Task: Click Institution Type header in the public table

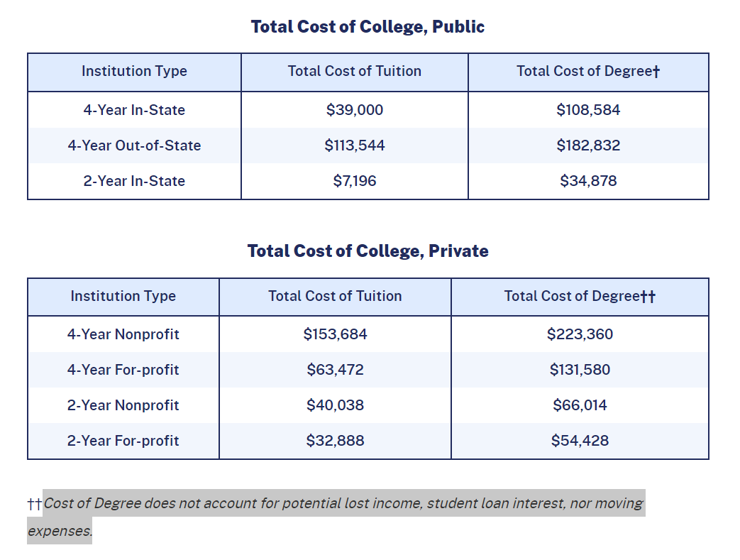Action: (134, 71)
